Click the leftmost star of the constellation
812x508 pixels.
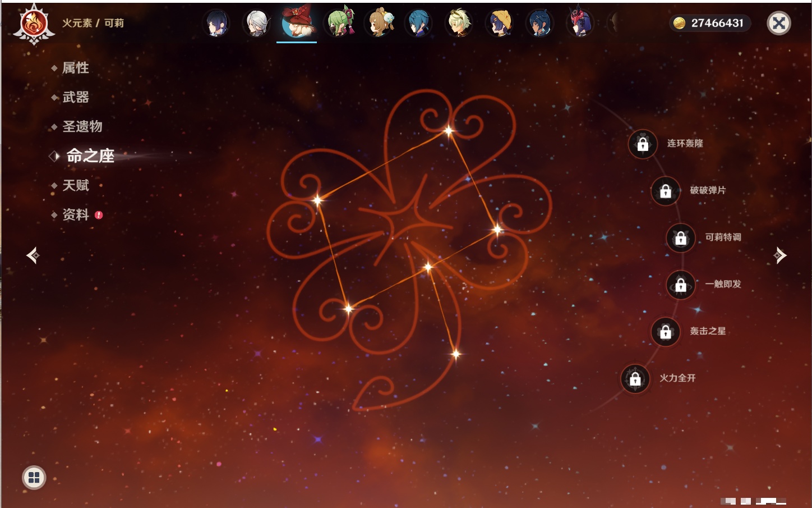(x=317, y=200)
